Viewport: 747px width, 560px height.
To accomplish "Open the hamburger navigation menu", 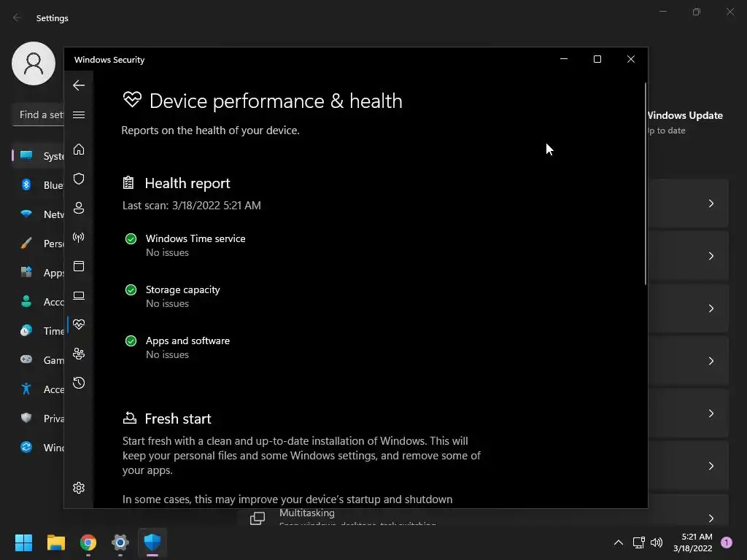I will [x=79, y=115].
